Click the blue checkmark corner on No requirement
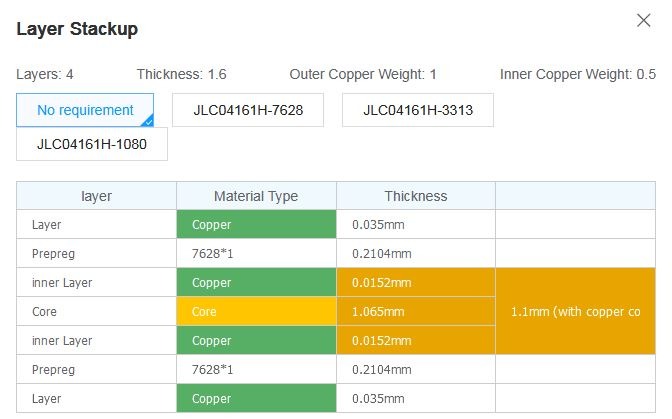 [x=147, y=121]
